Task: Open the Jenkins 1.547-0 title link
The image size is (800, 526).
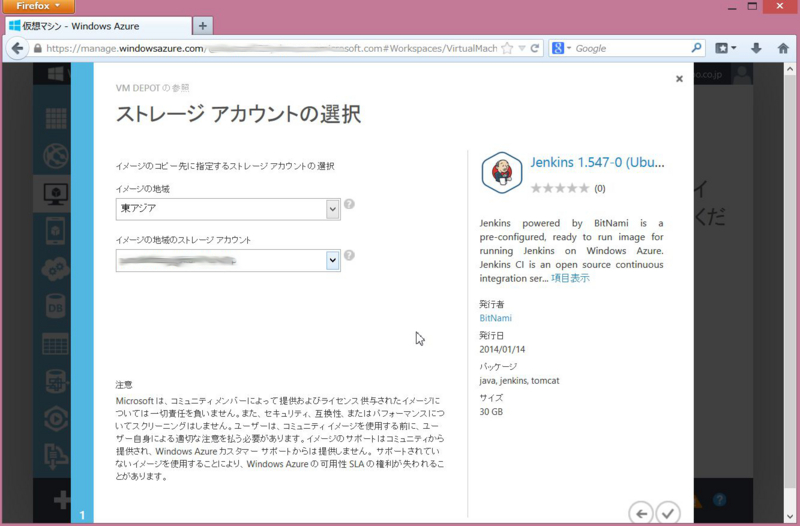Action: tap(597, 162)
